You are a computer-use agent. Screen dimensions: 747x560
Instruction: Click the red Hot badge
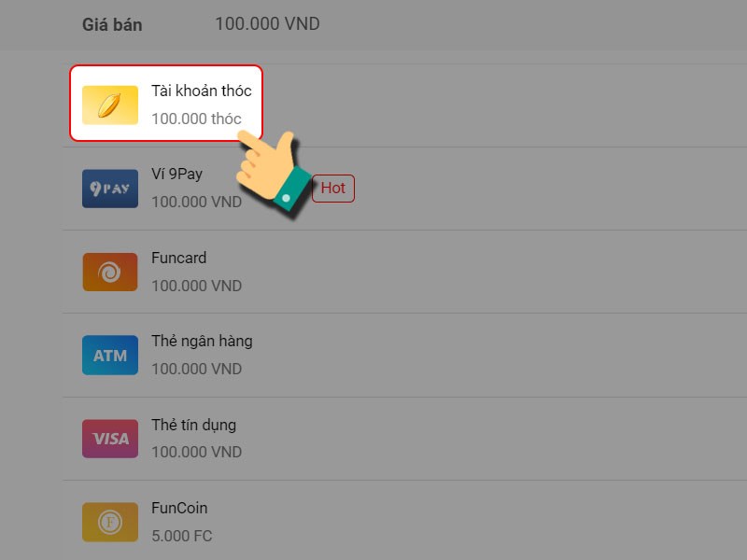coord(333,189)
